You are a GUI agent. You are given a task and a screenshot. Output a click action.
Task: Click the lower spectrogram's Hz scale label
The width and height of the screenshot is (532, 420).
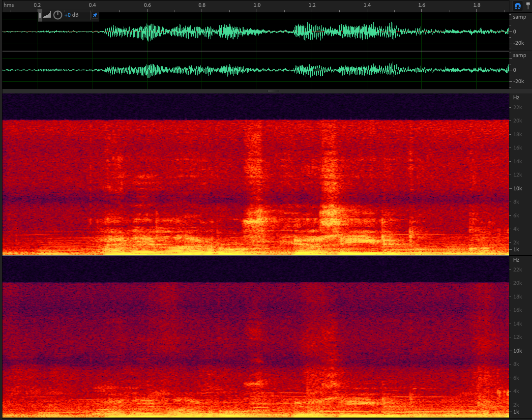516,260
